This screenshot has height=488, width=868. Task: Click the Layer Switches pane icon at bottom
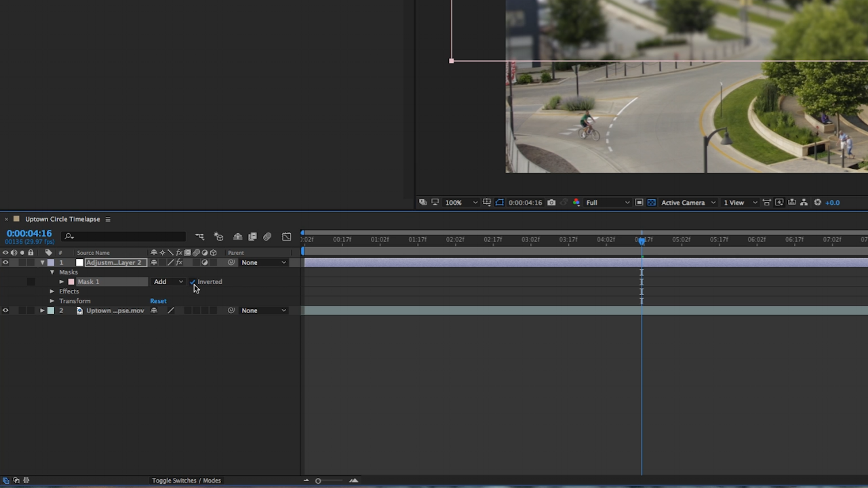[x=6, y=481]
